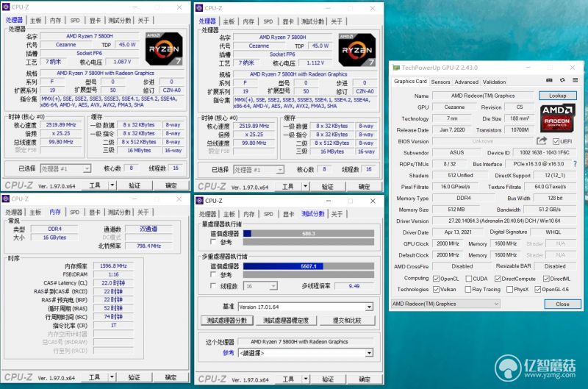Switch to Advanced tab in GPU-Z
Screen dimensions: 588x389
coord(466,82)
